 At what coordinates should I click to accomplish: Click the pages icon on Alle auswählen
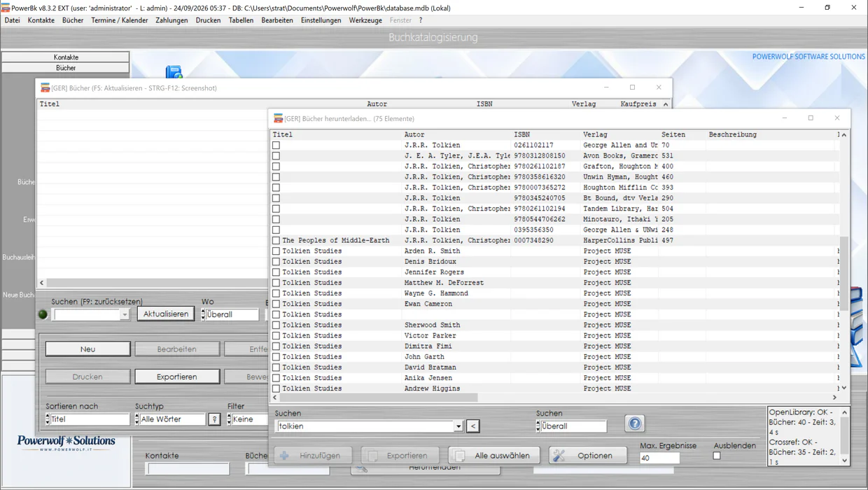[x=459, y=456]
